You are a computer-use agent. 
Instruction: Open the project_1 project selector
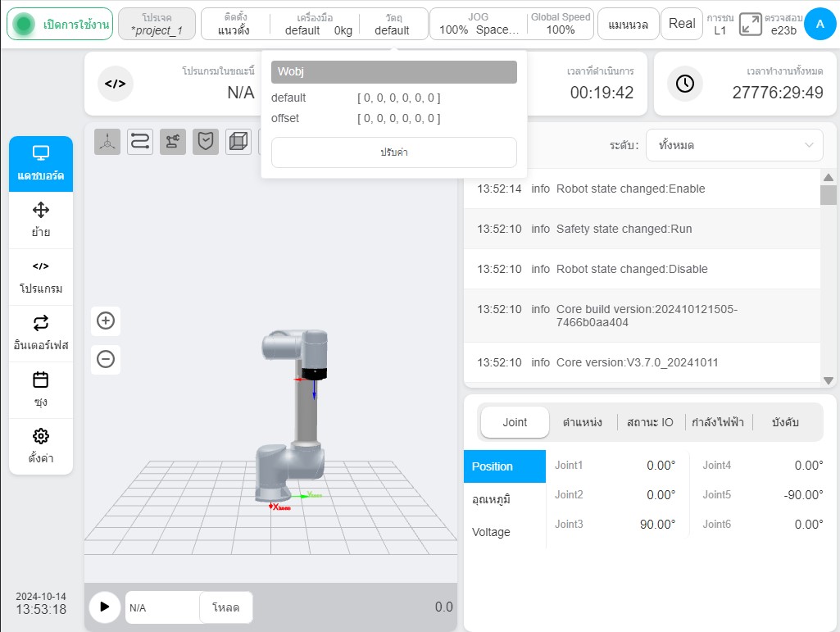click(x=157, y=24)
